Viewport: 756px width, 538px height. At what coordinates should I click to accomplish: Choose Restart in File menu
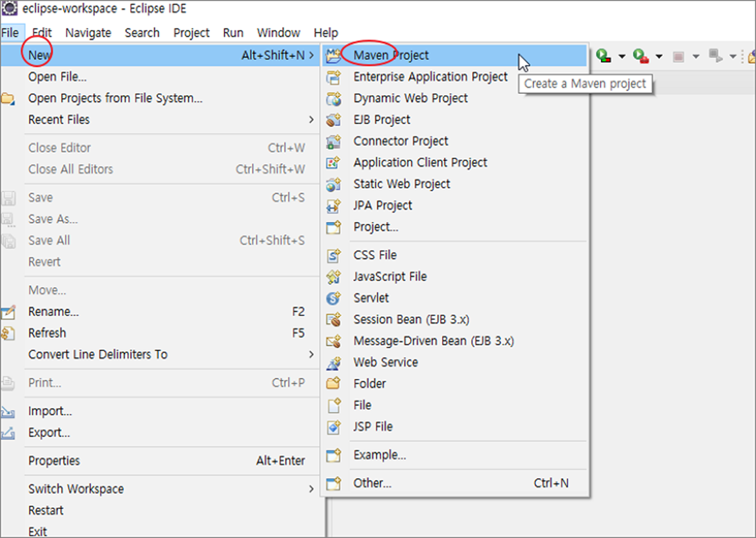click(46, 511)
